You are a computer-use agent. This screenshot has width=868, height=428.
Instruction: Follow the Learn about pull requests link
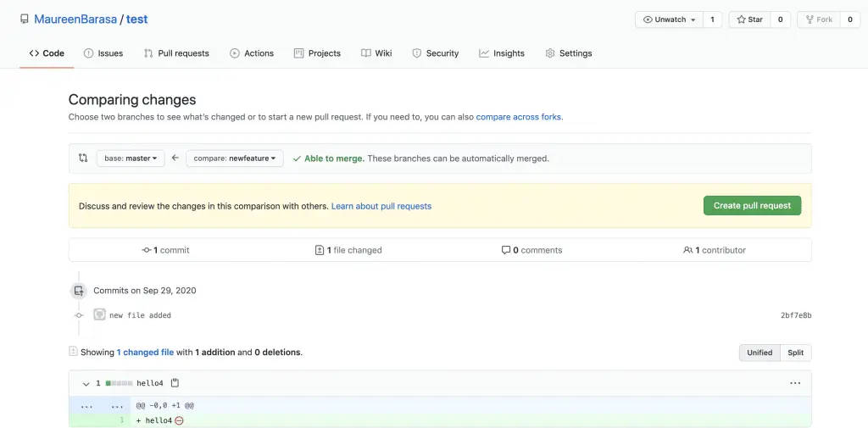[381, 206]
